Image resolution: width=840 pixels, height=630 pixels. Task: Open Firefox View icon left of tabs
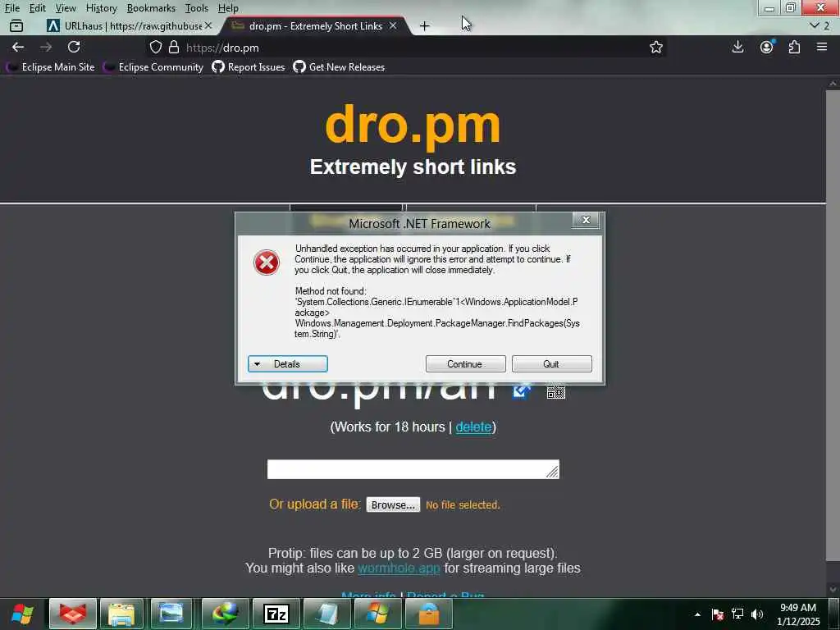16,25
